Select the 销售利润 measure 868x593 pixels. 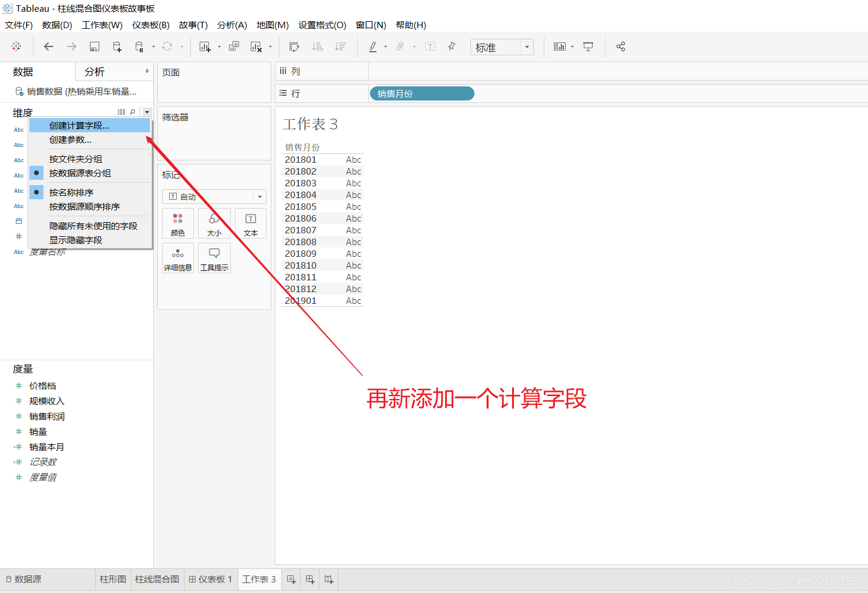[x=47, y=417]
